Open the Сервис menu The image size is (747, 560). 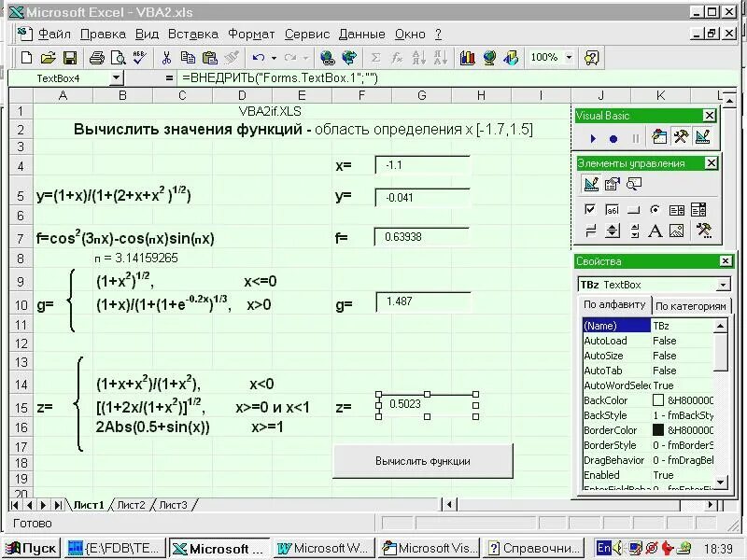pos(307,35)
